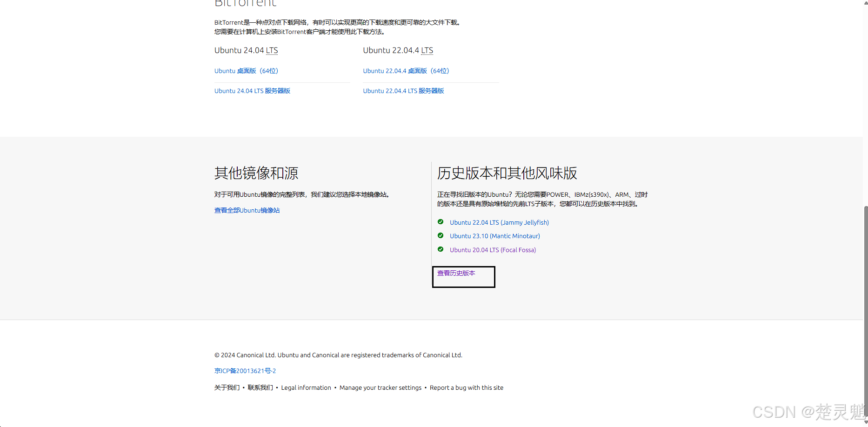Open Ubuntu 桌面版（64位）torrent link
This screenshot has width=868, height=427.
click(x=246, y=71)
